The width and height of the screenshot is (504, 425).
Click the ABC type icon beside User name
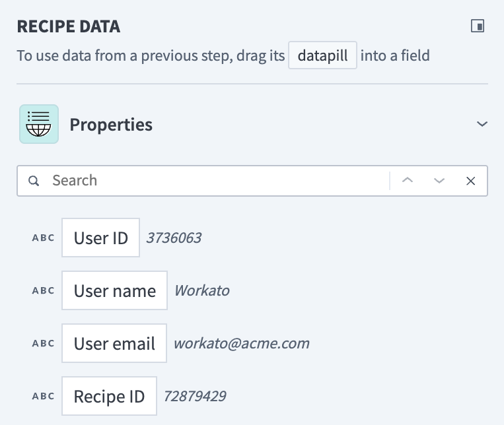click(44, 290)
